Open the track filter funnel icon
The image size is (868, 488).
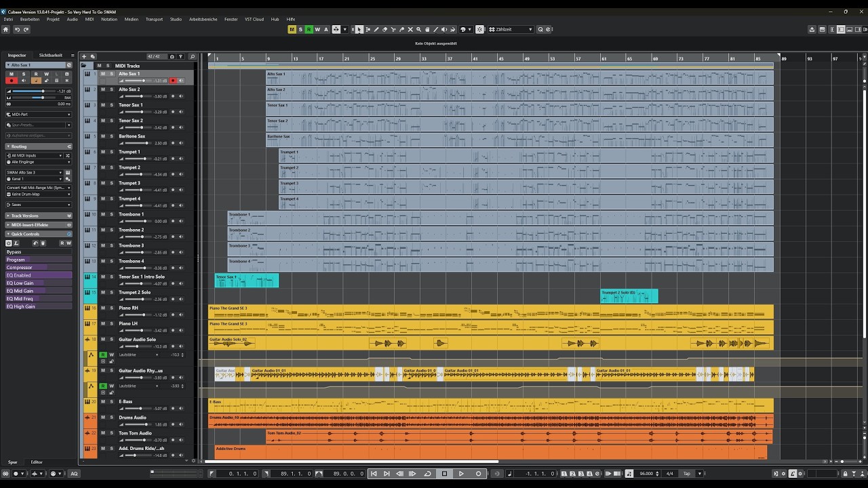(x=181, y=56)
